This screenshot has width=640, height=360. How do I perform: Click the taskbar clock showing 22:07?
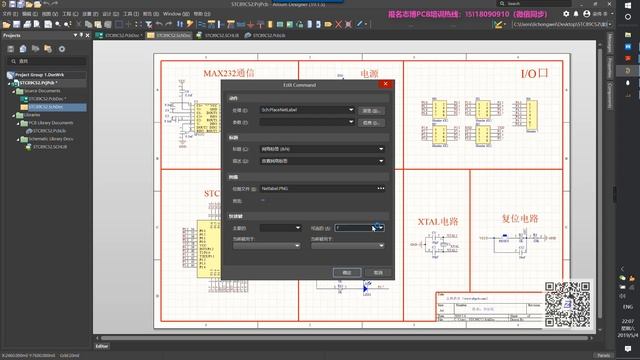point(628,328)
